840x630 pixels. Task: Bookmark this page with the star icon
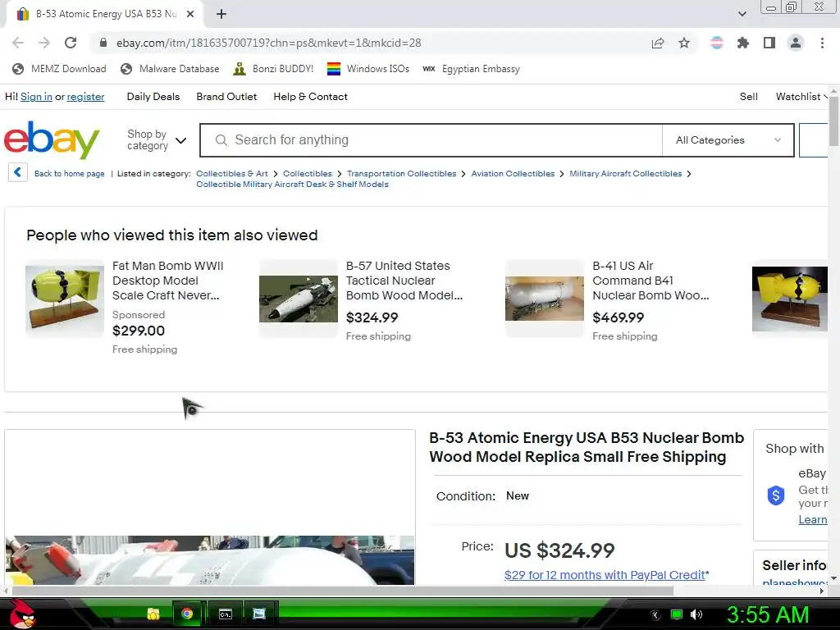click(x=684, y=43)
